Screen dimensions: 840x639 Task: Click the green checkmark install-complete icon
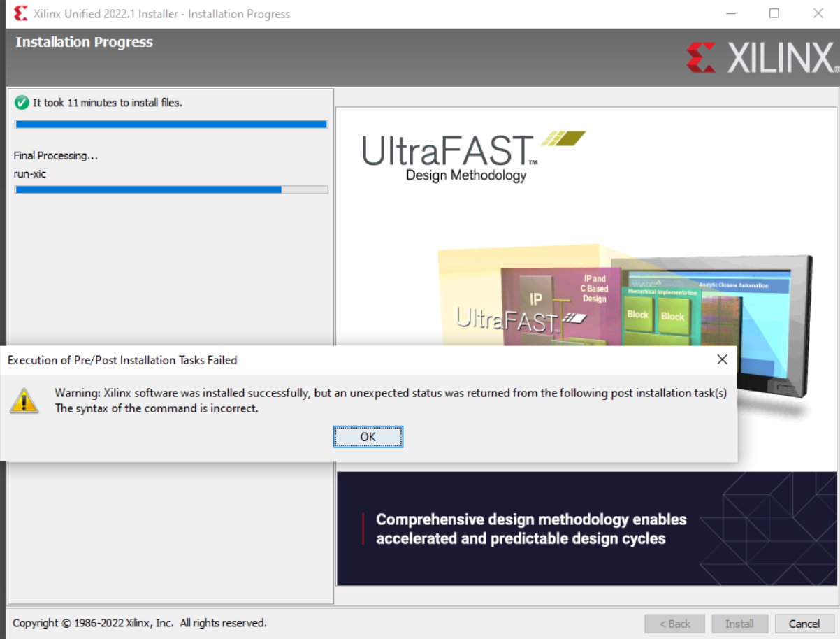point(22,102)
